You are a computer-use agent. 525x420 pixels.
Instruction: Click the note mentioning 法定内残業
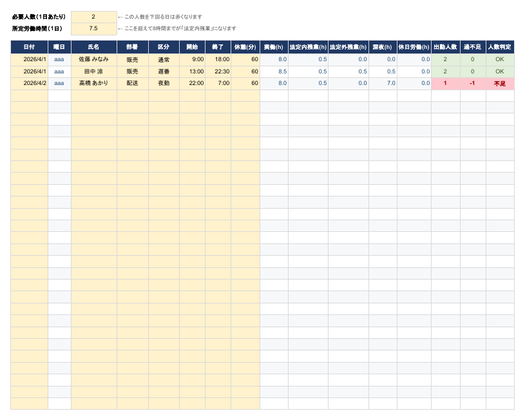(x=177, y=28)
